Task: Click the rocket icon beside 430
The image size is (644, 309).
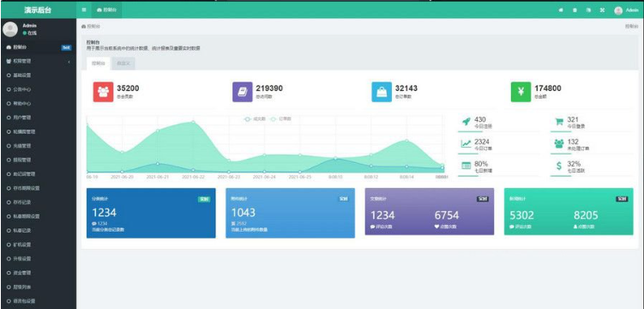Action: [466, 122]
